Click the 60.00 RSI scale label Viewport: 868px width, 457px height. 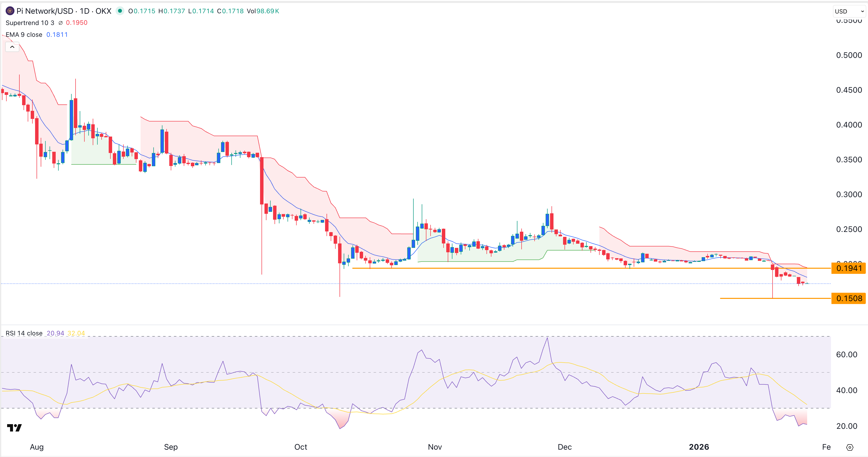846,354
